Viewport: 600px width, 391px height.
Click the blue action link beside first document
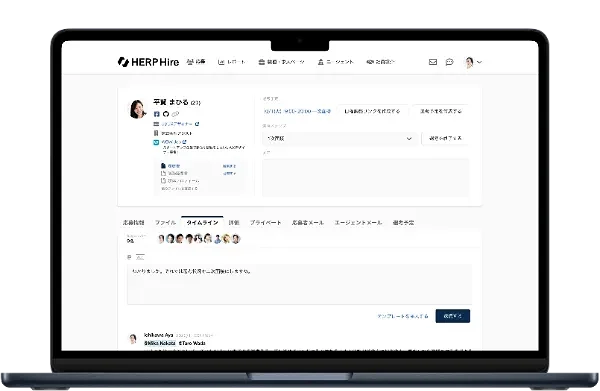229,166
